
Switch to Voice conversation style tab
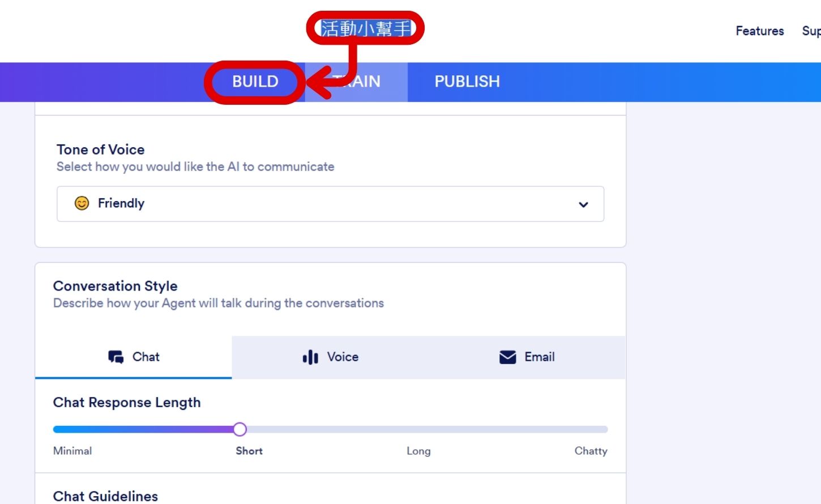click(x=330, y=357)
